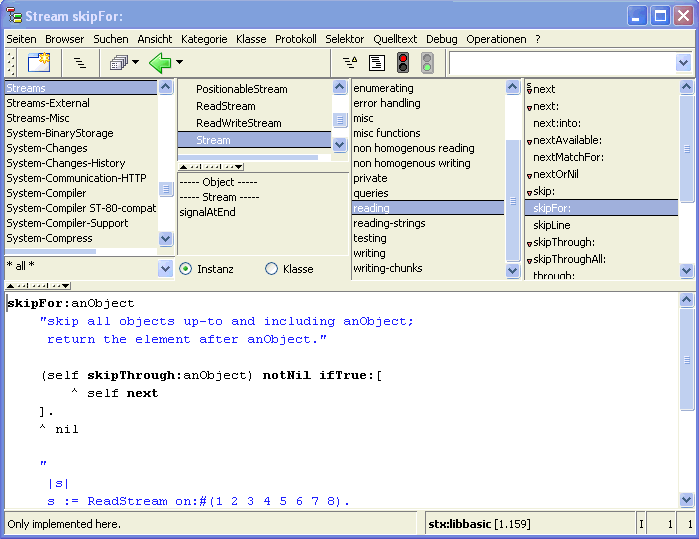This screenshot has width=699, height=539.
Task: Select the PositionableStream class
Action: (x=255, y=89)
